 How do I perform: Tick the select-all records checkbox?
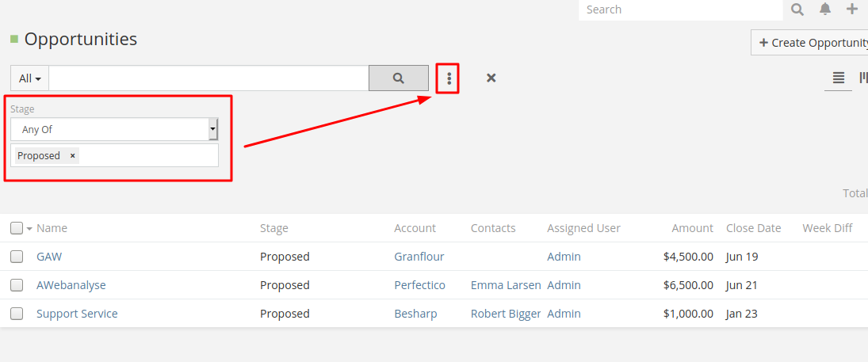coord(17,228)
